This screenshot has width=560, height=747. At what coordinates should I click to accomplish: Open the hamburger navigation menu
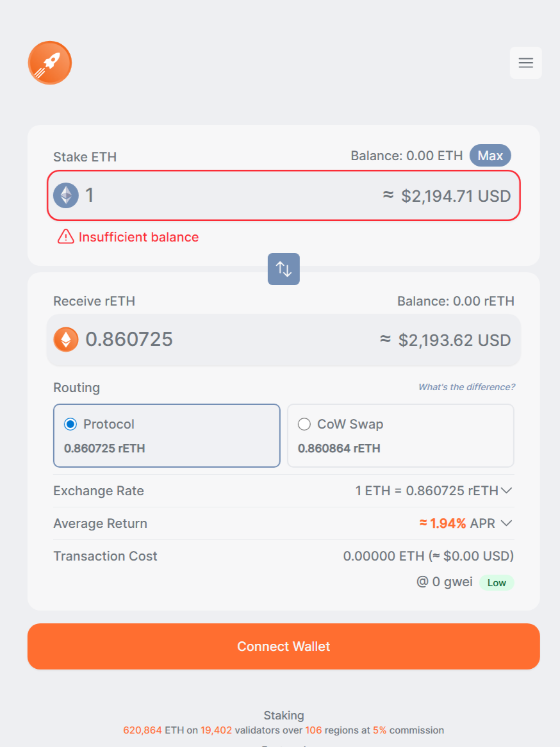click(x=525, y=63)
